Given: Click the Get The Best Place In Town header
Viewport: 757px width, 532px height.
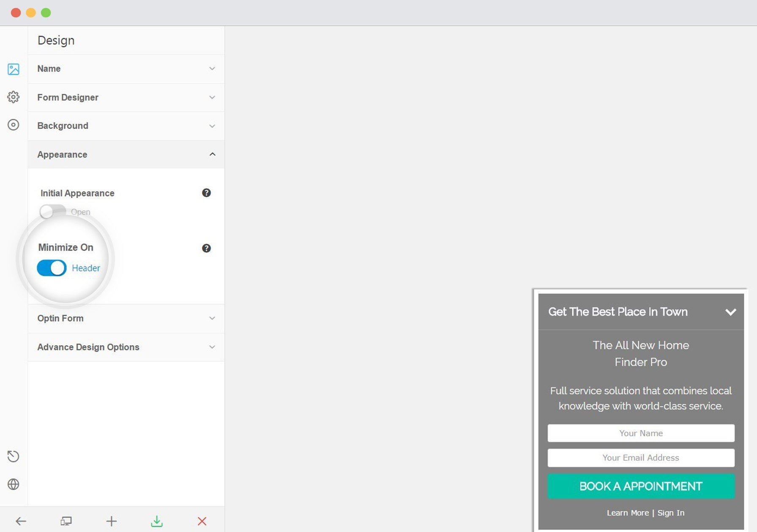Looking at the screenshot, I should (x=618, y=312).
